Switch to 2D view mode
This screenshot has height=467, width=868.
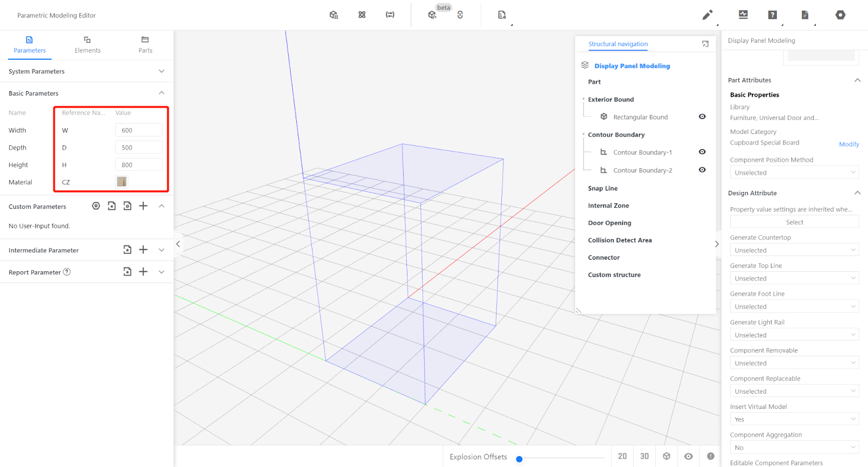622,456
